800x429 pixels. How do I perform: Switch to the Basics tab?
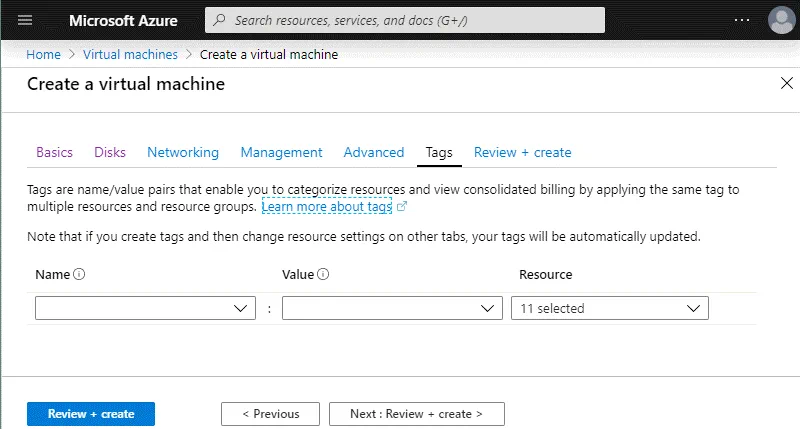tap(54, 152)
